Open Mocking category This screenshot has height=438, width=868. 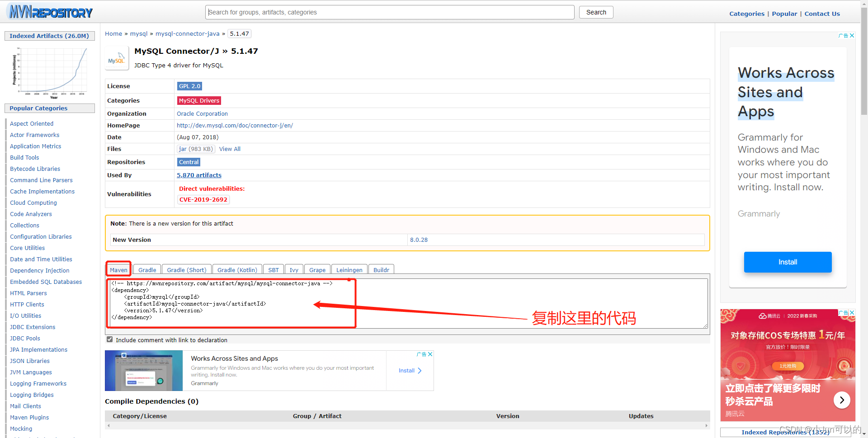[21, 429]
